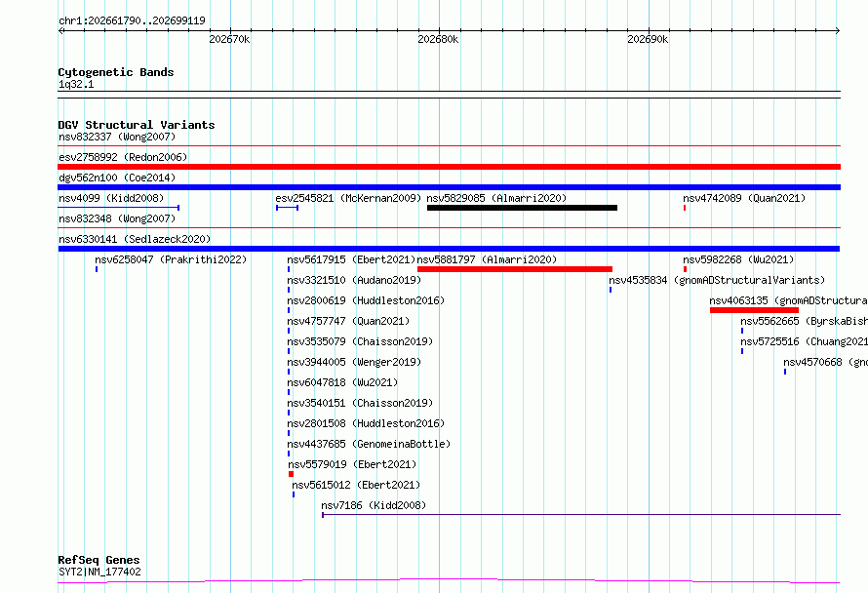Click the red bar under nsv5881797
The image size is (868, 593).
[515, 269]
